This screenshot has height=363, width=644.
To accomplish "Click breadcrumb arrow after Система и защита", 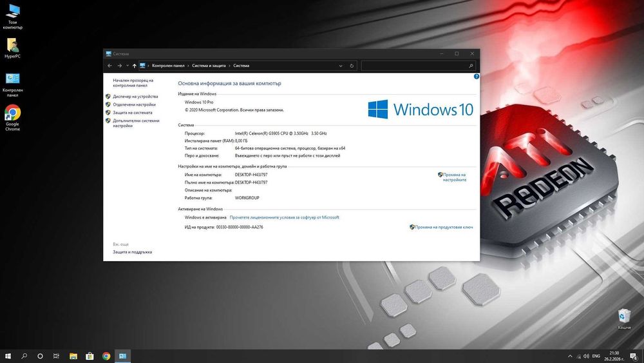I will (x=229, y=66).
